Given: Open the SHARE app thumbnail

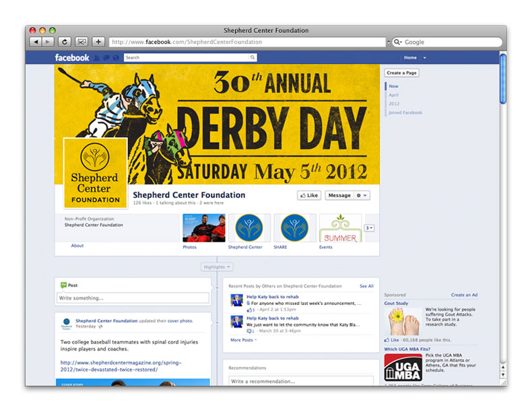Looking at the screenshot, I should pyautogui.click(x=294, y=228).
